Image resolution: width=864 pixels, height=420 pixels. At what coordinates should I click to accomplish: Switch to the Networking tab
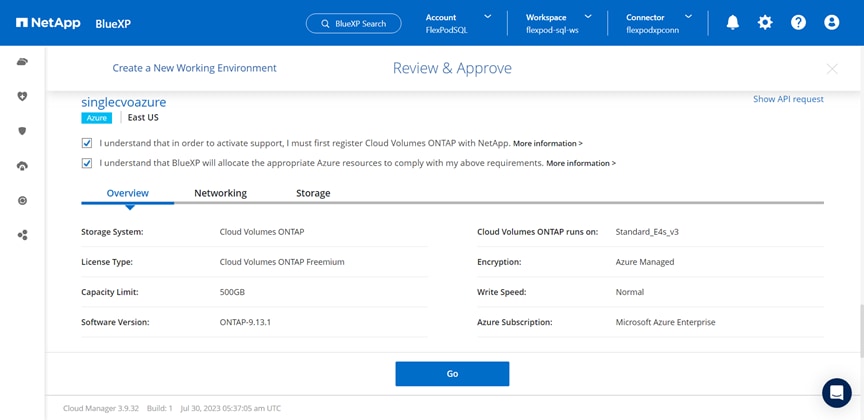tap(220, 193)
